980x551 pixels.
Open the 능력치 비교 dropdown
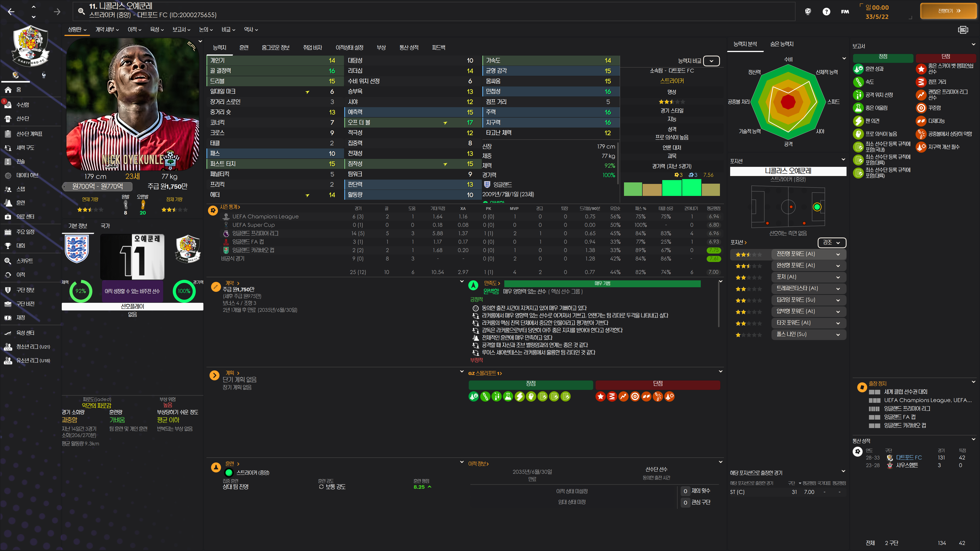(712, 61)
